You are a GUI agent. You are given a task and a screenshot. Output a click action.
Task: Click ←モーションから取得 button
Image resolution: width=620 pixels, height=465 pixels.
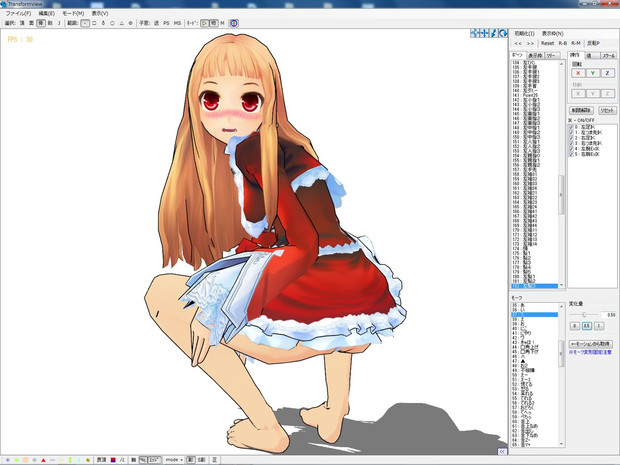click(x=591, y=344)
